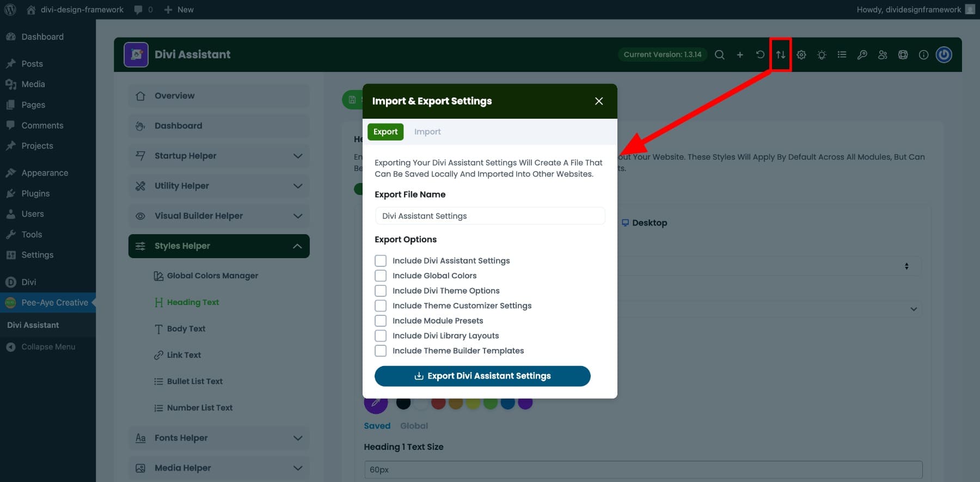Screen dimensions: 980x482
Task: Click Export Divi Assistant Settings button
Action: [x=482, y=376]
